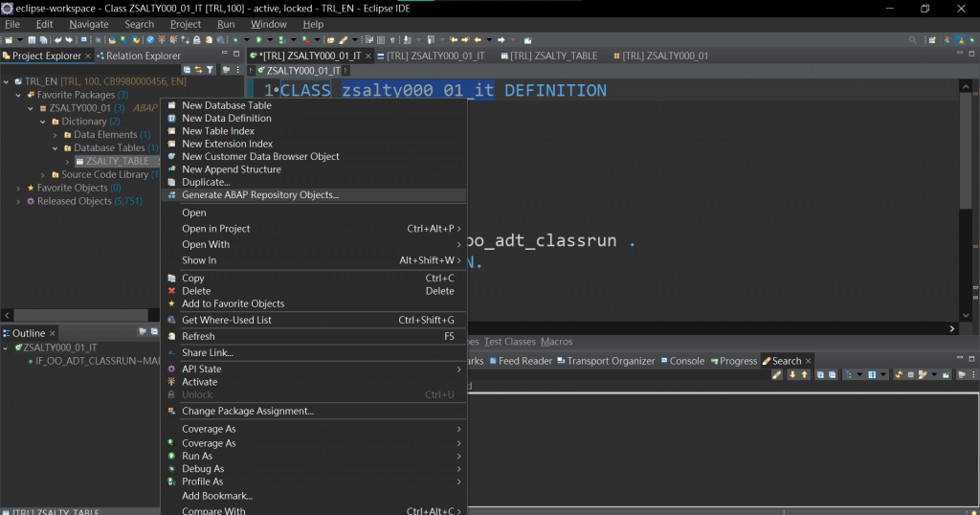Switch to the Relation Explorer tab
980x515 pixels.
tap(138, 56)
